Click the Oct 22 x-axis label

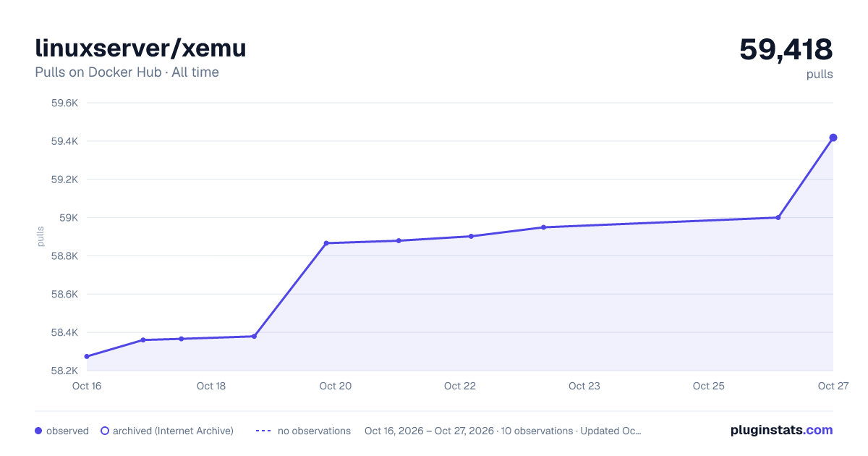point(460,386)
